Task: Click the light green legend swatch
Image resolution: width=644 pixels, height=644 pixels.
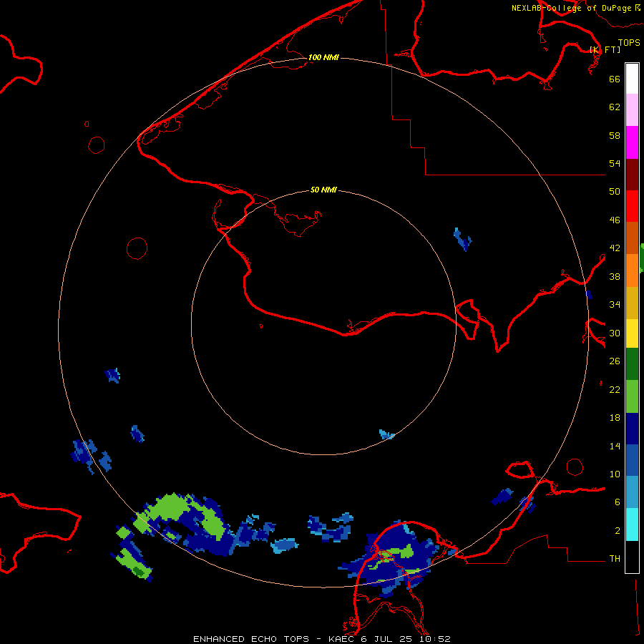Action: point(632,396)
